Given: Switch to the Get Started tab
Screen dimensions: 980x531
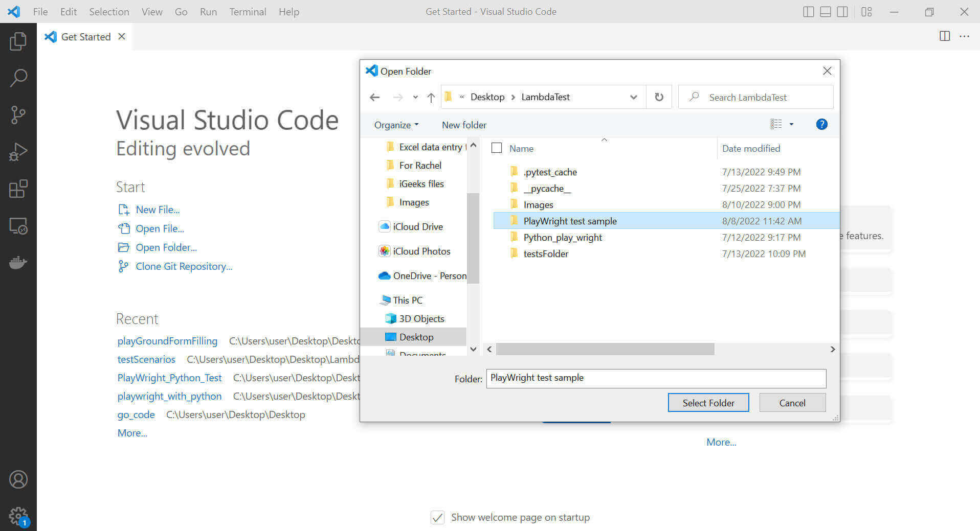Looking at the screenshot, I should [x=85, y=36].
